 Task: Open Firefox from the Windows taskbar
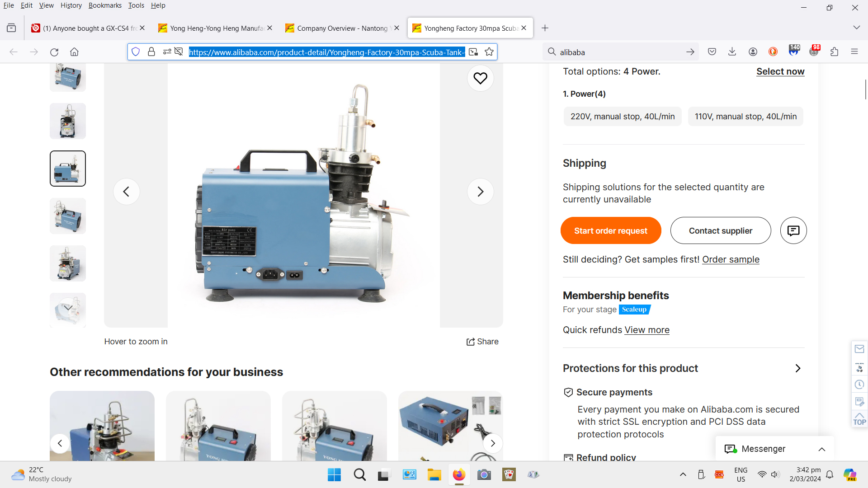459,475
